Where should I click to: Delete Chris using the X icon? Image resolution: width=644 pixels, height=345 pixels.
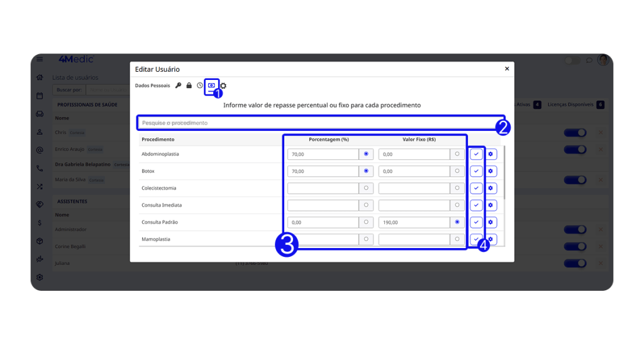point(601,132)
